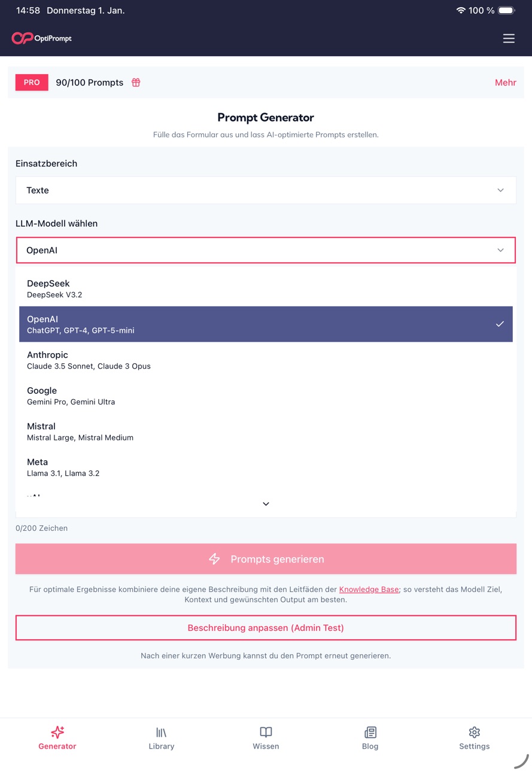Choose the Google Gemini option
Image resolution: width=532 pixels, height=772 pixels.
[266, 396]
